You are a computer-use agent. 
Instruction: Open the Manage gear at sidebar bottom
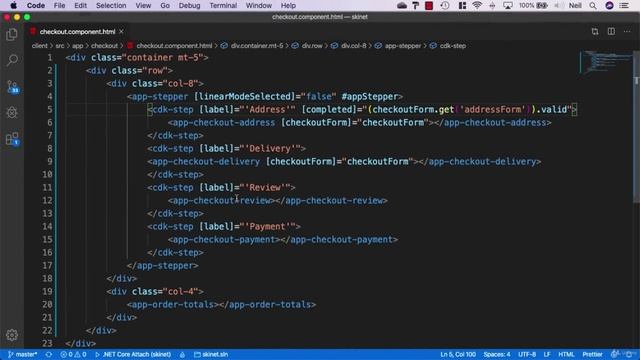click(x=12, y=335)
